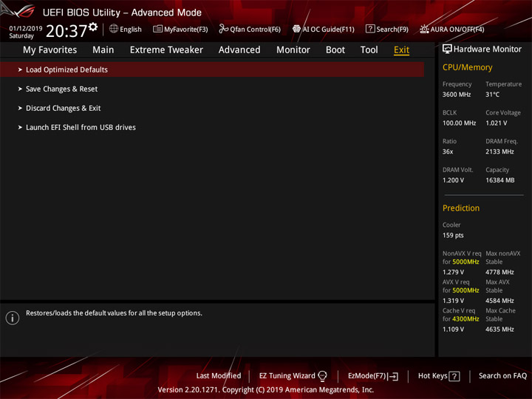Toggle AURA ON/OFF(F4)
The height and width of the screenshot is (399, 532).
coord(457,29)
